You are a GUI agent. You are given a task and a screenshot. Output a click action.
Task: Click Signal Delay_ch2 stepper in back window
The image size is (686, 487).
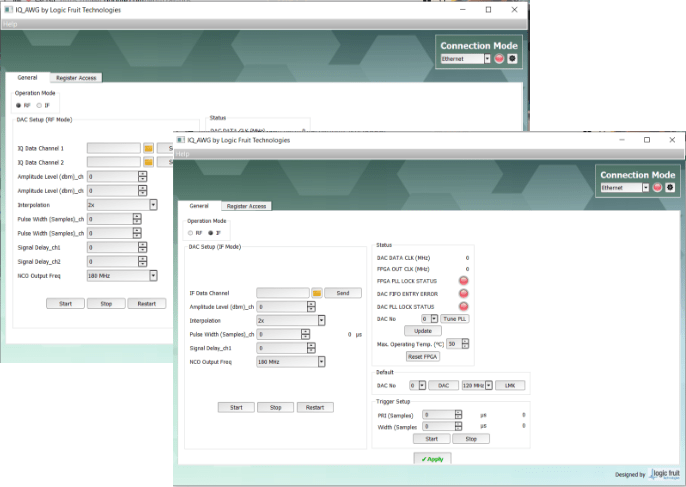[x=142, y=261]
